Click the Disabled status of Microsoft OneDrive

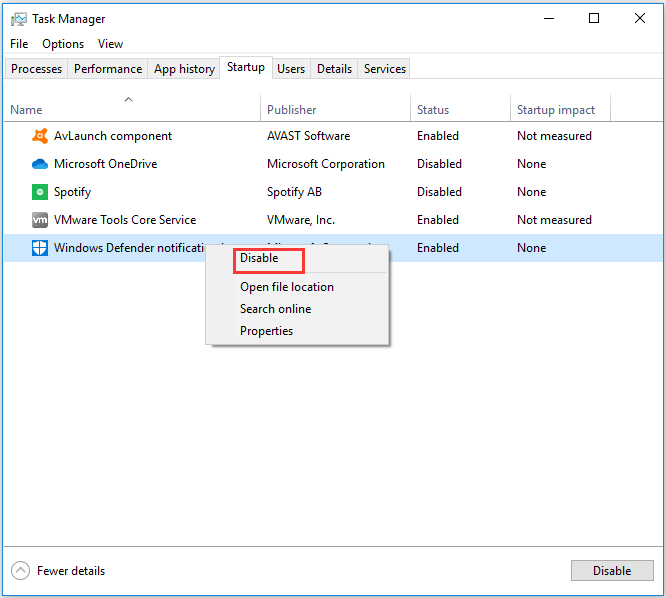(439, 164)
